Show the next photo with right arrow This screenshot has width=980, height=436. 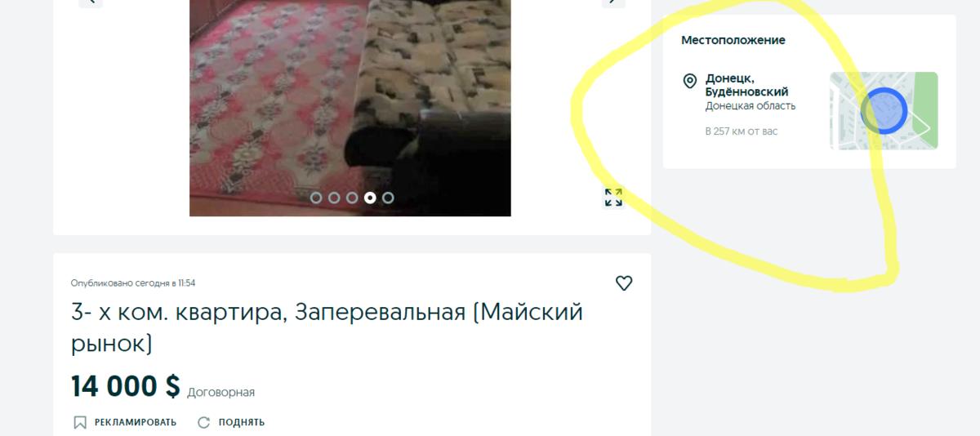pyautogui.click(x=613, y=2)
